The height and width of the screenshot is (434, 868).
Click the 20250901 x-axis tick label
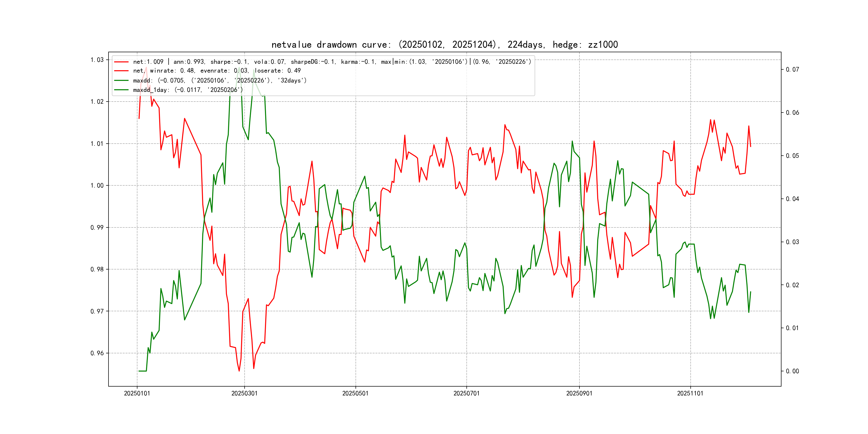[579, 393]
